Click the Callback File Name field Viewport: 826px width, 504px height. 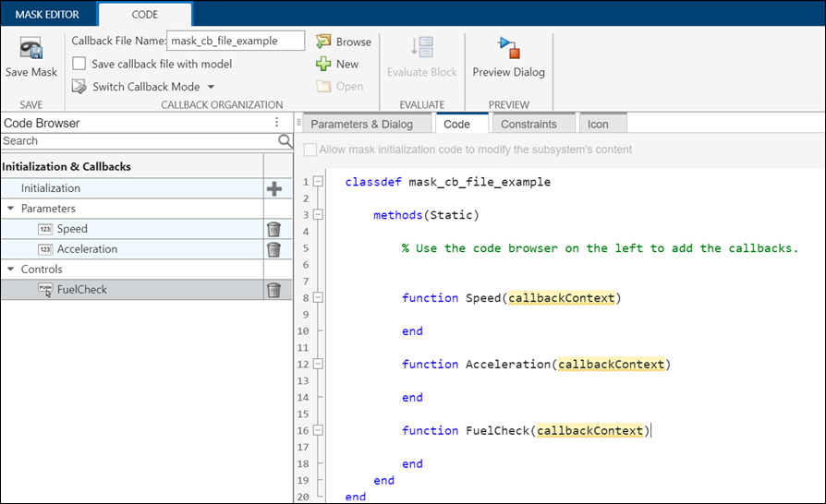pyautogui.click(x=236, y=41)
